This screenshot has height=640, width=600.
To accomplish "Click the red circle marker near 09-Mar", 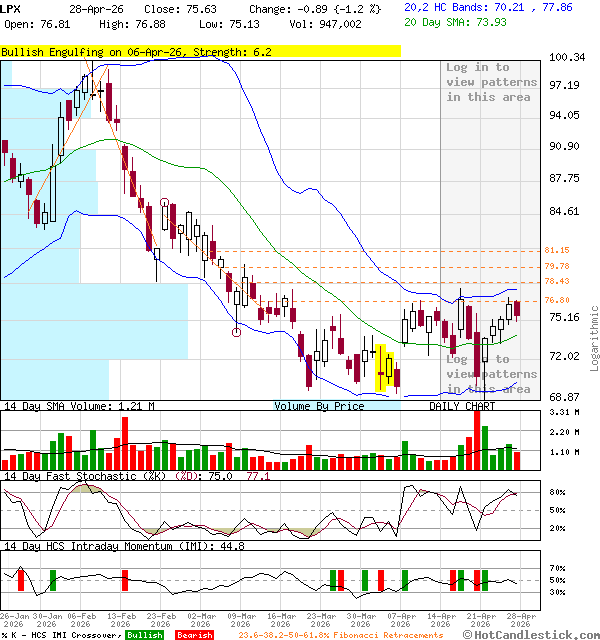I will pos(236,333).
